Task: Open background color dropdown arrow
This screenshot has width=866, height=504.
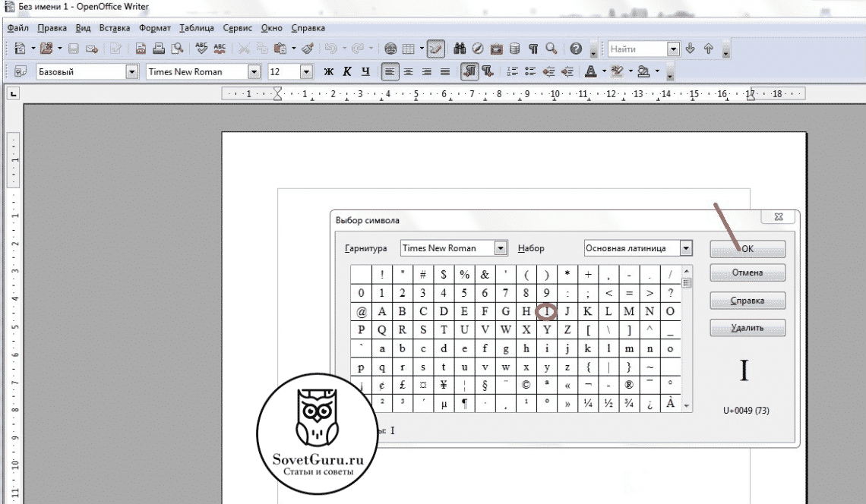Action: point(657,72)
